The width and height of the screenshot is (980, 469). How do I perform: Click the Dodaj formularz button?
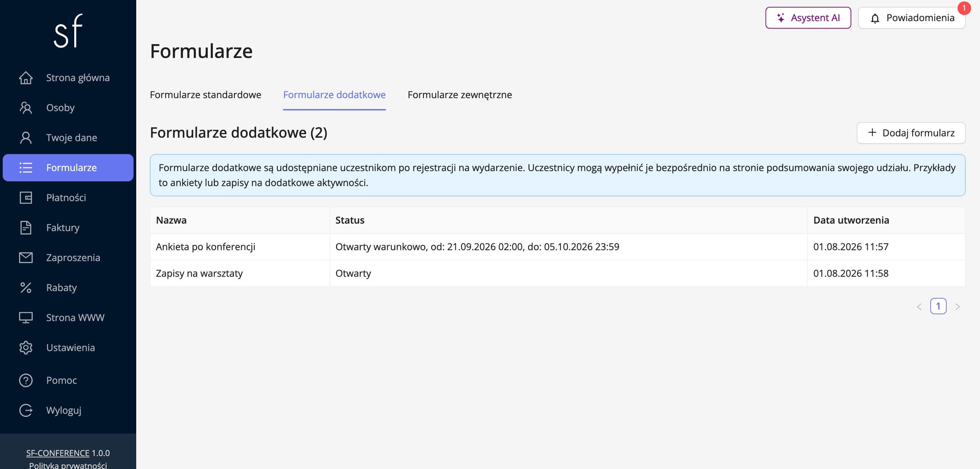pyautogui.click(x=911, y=133)
